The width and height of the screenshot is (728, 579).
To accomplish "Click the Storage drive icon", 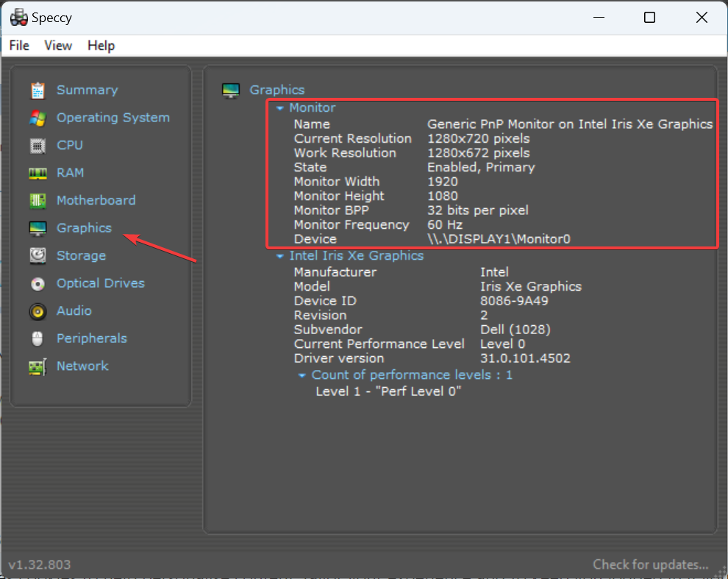I will tap(38, 255).
